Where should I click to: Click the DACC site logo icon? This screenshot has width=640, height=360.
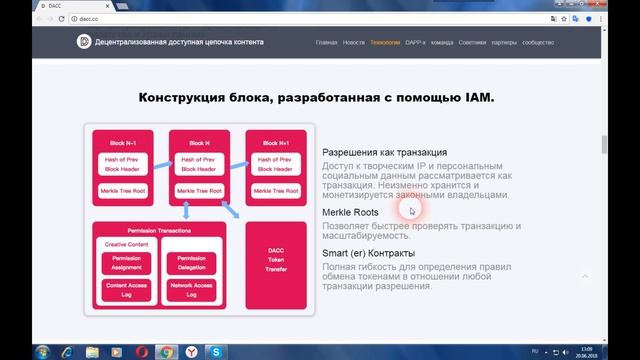(84, 42)
